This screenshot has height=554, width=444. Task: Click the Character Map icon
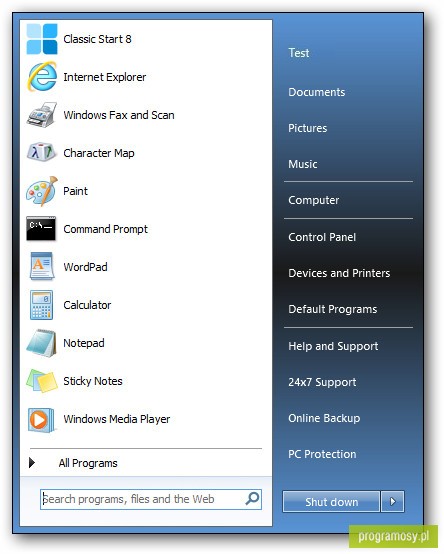click(x=42, y=152)
